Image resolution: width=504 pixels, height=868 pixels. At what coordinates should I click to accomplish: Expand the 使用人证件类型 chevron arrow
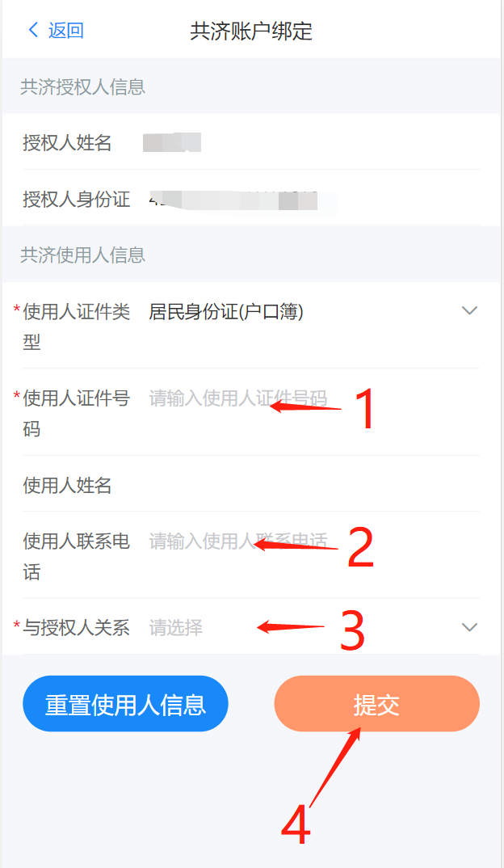469,310
